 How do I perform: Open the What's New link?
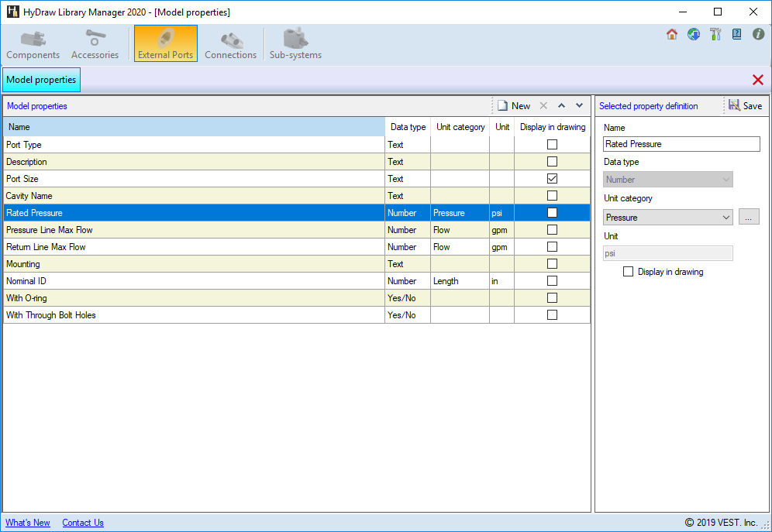click(x=28, y=523)
